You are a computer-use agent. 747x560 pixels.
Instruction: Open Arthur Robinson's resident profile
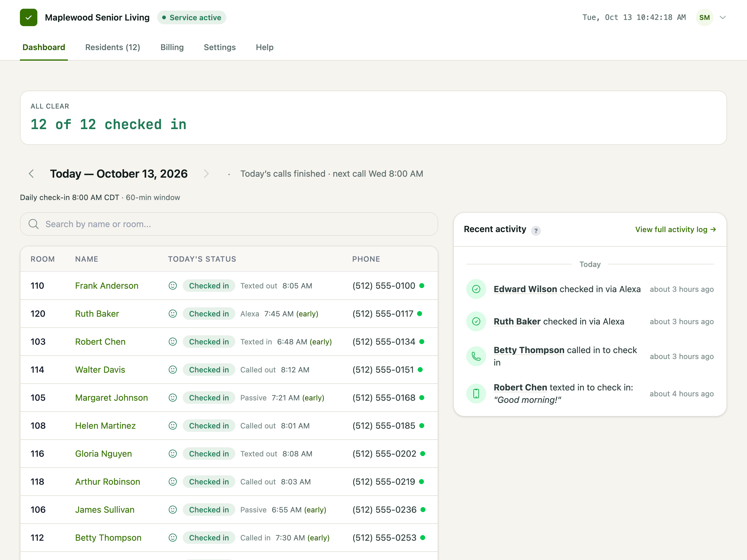click(107, 482)
